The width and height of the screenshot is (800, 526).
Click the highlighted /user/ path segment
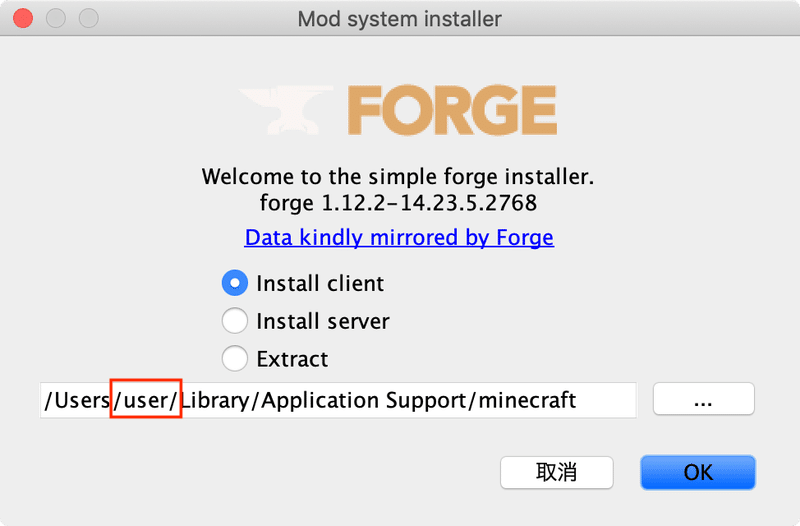point(146,400)
